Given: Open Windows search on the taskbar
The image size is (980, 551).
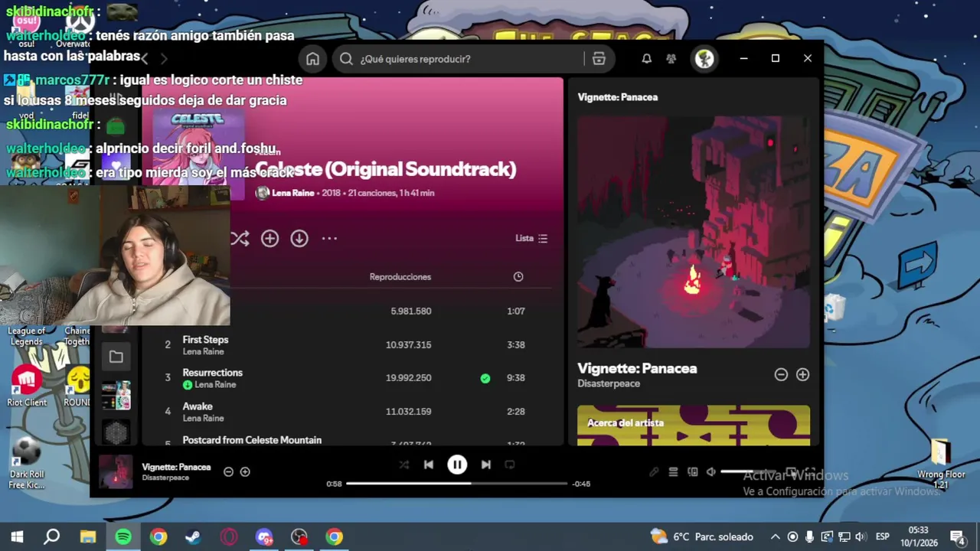Looking at the screenshot, I should [x=52, y=536].
